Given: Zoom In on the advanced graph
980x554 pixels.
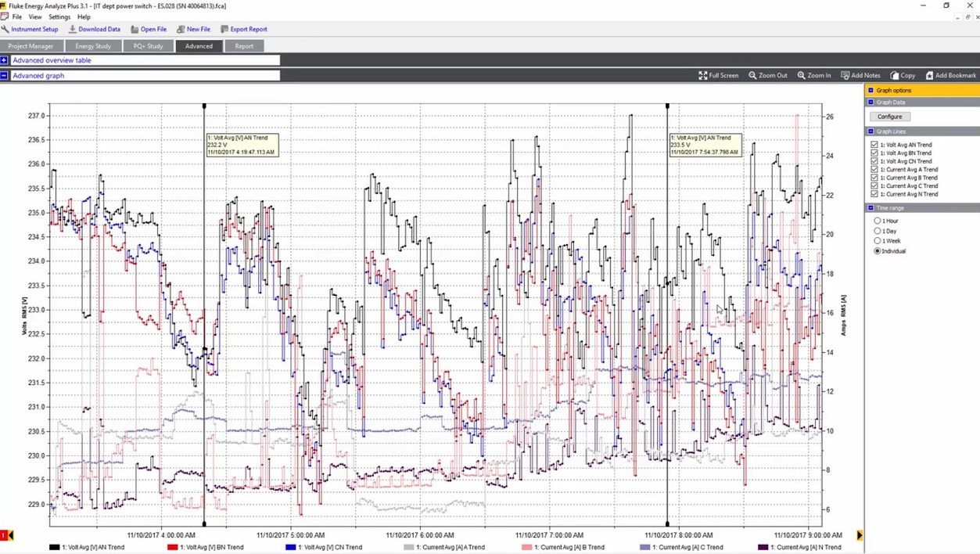Looking at the screenshot, I should [813, 76].
